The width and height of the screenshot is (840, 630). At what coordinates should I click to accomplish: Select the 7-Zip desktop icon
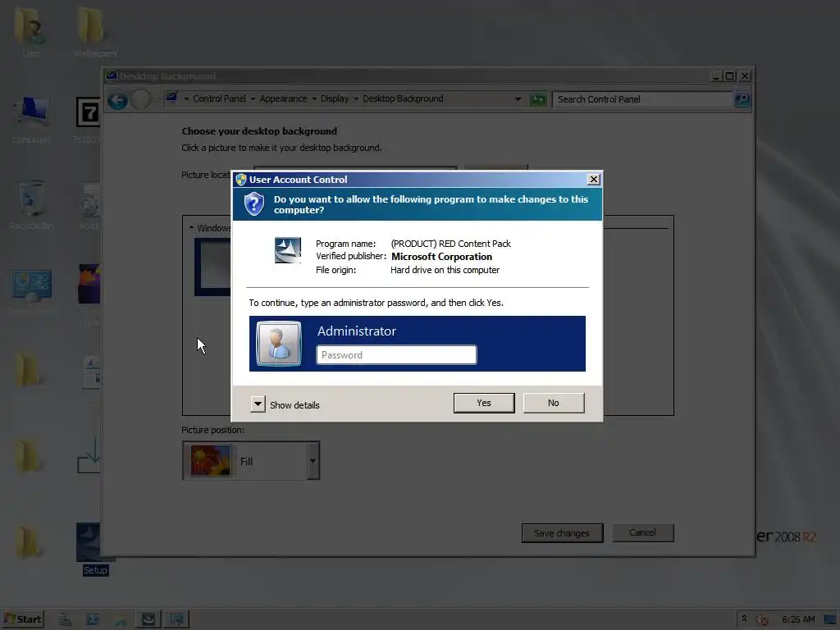pyautogui.click(x=88, y=120)
